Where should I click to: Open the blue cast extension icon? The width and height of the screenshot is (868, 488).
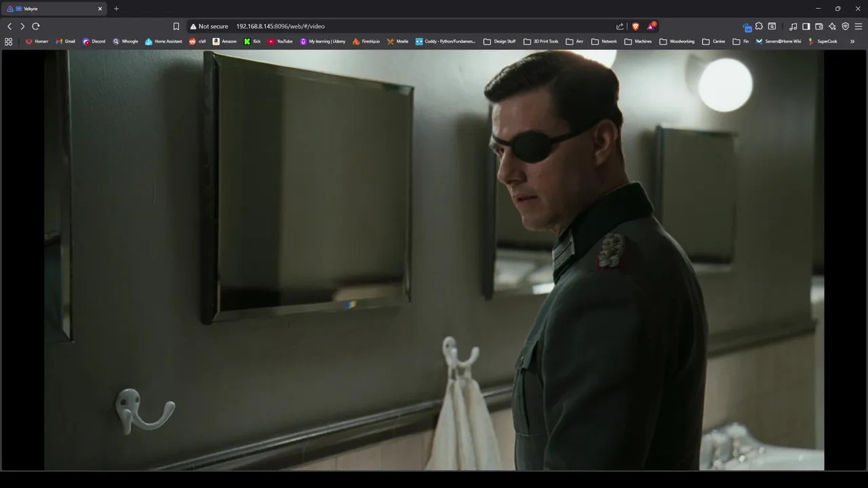coord(747,27)
